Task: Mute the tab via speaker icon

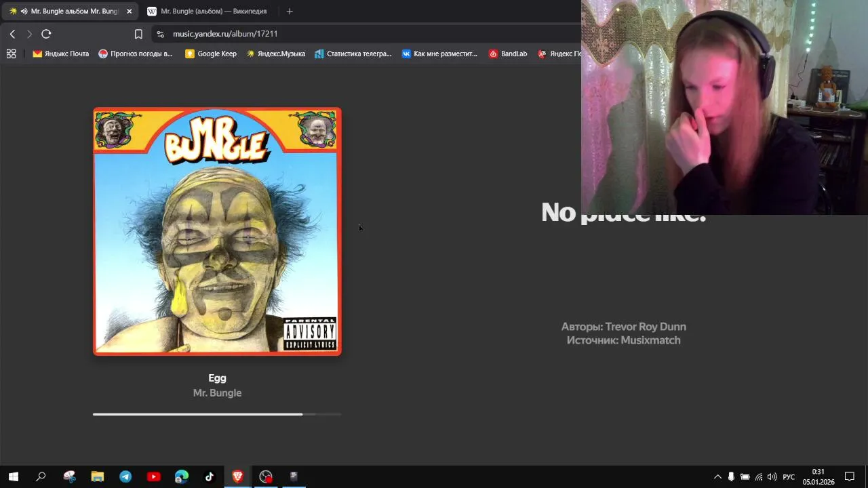Action: click(24, 11)
